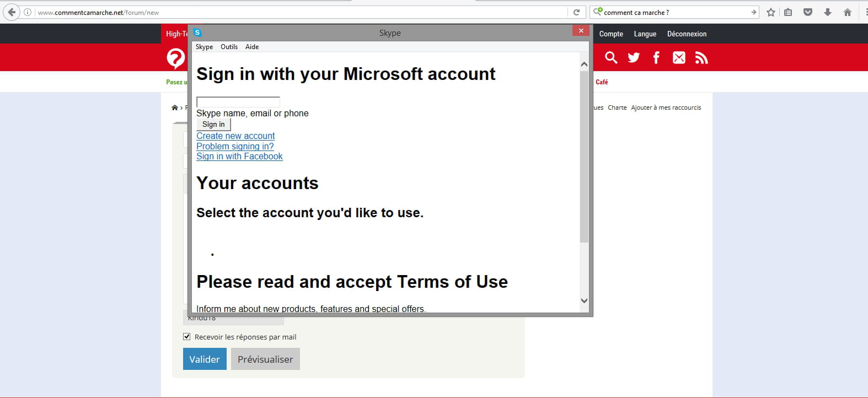The height and width of the screenshot is (398, 868).
Task: Click the Skype logo icon in title bar
Action: pyautogui.click(x=197, y=33)
